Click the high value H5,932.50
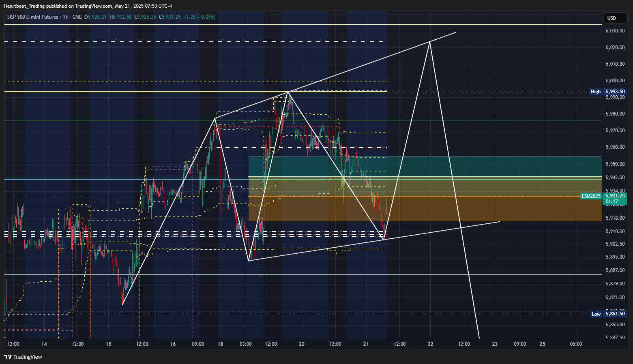Image resolution: width=633 pixels, height=364 pixels. (x=121, y=17)
